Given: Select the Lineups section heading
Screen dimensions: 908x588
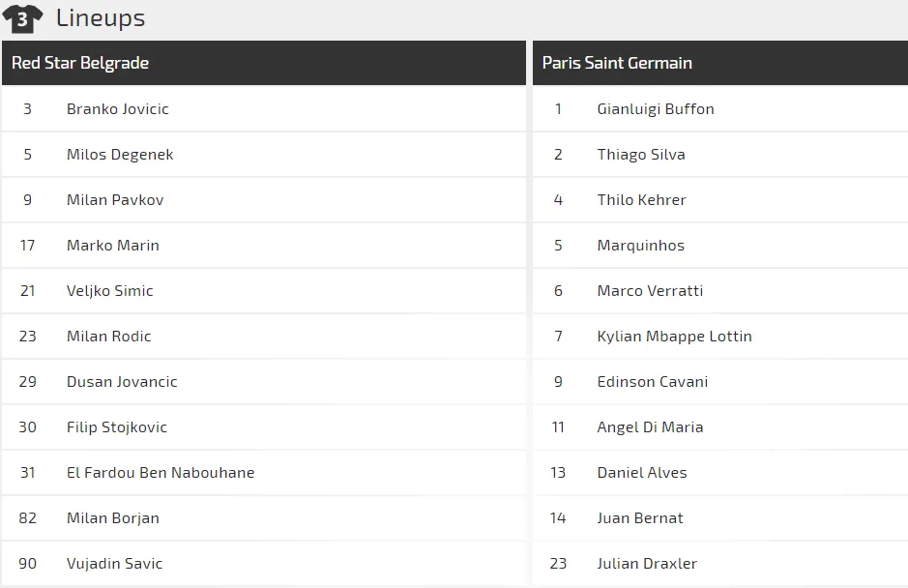Looking at the screenshot, I should click(x=101, y=18).
